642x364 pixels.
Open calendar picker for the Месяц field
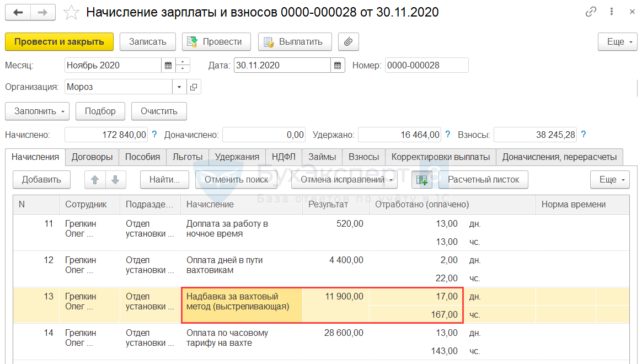pos(168,66)
